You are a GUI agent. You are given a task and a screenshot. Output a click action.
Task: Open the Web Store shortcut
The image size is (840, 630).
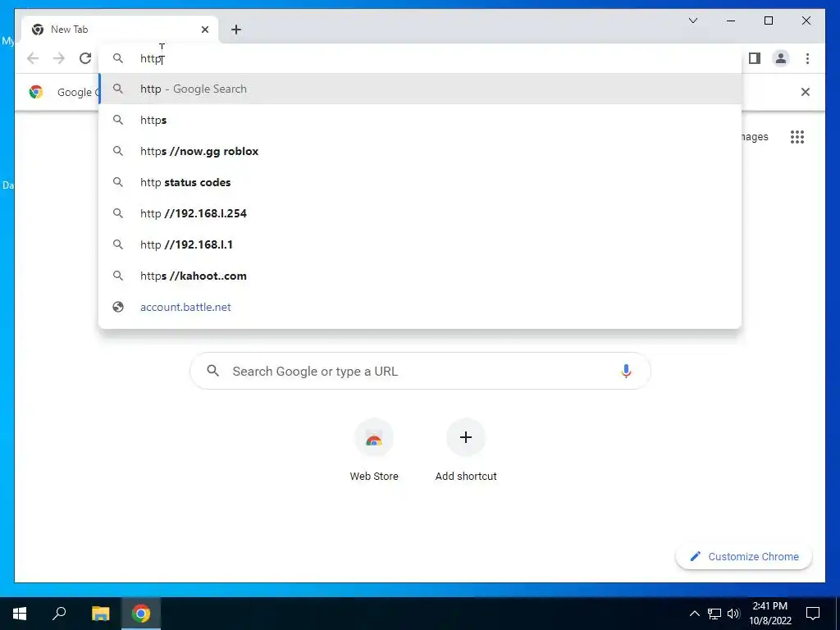(374, 450)
